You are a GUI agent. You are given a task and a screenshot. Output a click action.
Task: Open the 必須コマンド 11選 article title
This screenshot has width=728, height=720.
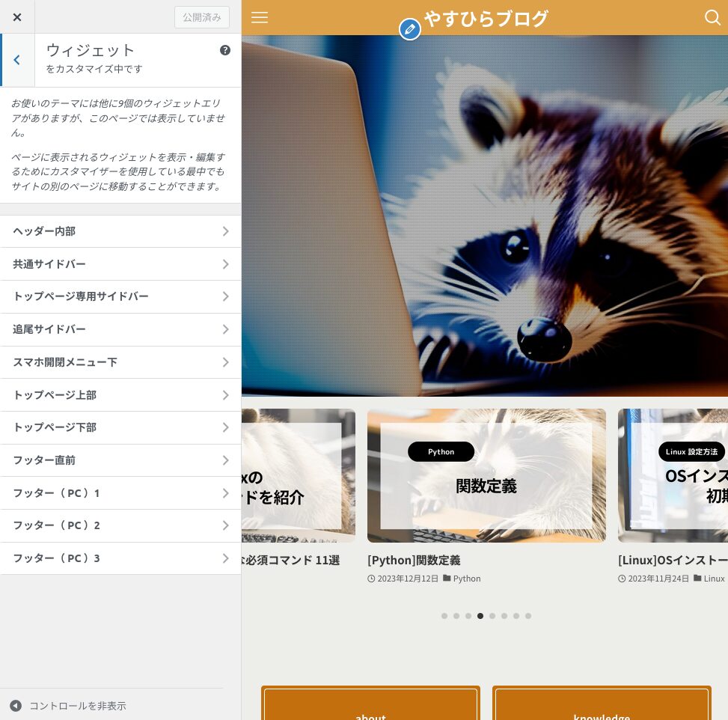(291, 560)
